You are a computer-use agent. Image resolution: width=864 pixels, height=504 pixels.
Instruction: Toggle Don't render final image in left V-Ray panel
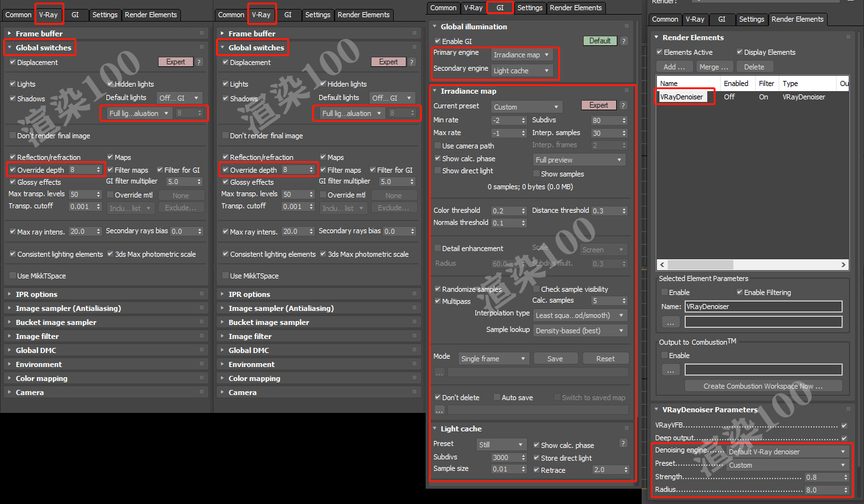[x=13, y=136]
